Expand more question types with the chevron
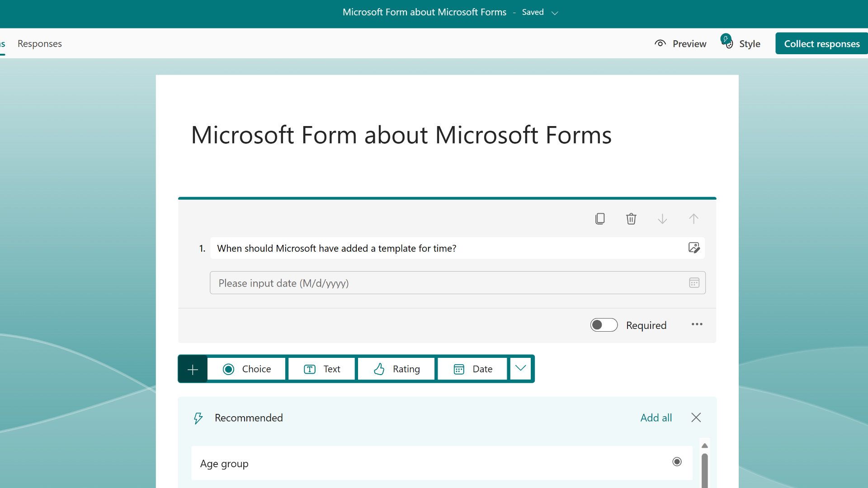This screenshot has width=868, height=488. 520,369
